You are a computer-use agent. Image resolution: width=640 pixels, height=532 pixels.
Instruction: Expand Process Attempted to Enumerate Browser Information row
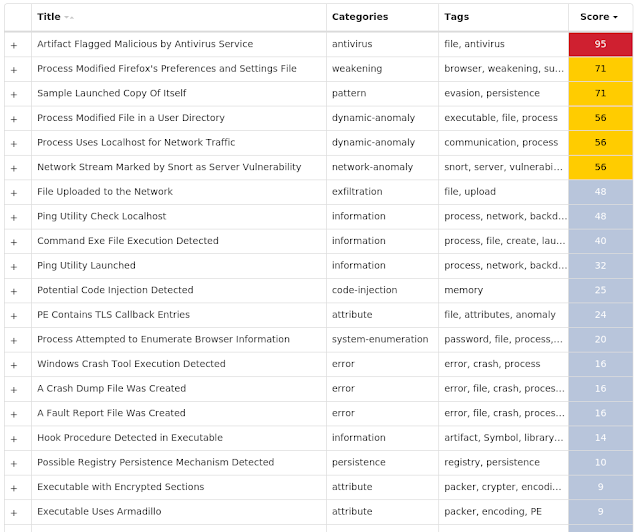click(14, 341)
